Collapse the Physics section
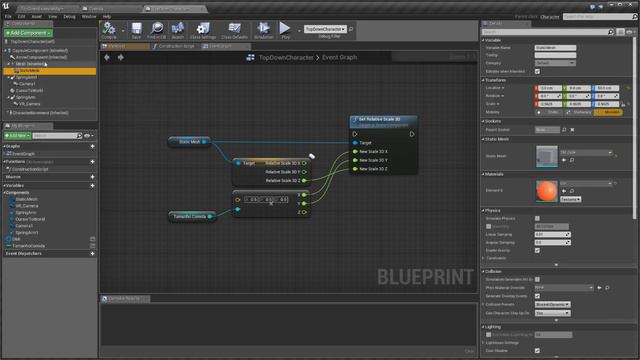Viewport: 640px width, 360px height. pyautogui.click(x=483, y=211)
